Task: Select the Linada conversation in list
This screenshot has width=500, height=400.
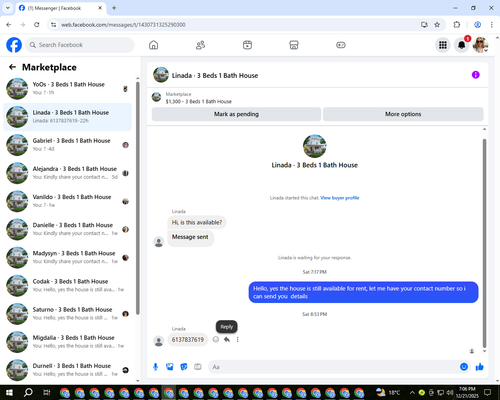Action: pyautogui.click(x=67, y=117)
